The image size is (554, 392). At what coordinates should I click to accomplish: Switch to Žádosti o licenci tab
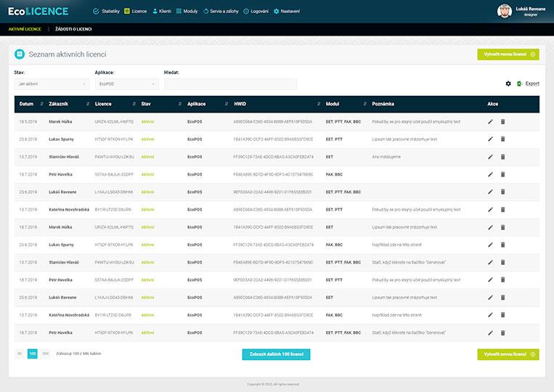[x=73, y=29]
